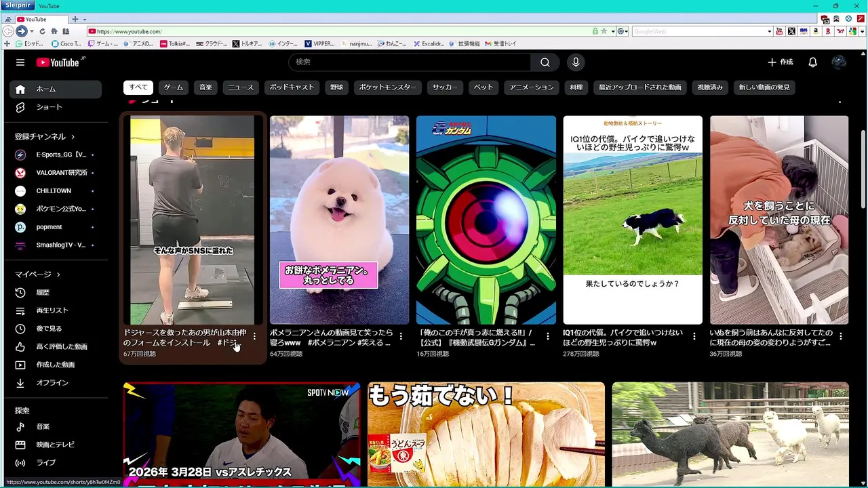Select the 最近アップロードされた動画 chip
868x488 pixels.
pos(639,87)
